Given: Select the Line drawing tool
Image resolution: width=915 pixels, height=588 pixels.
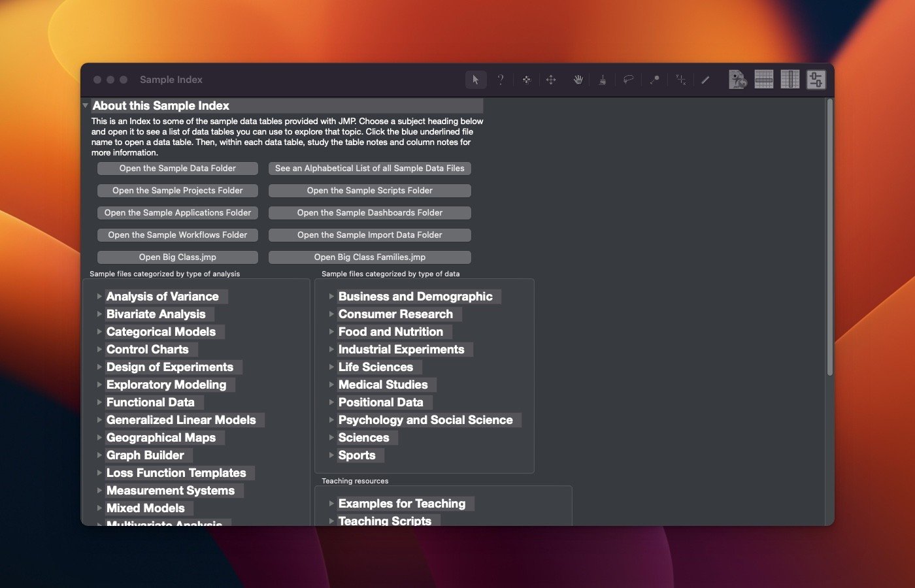Looking at the screenshot, I should click(x=705, y=80).
